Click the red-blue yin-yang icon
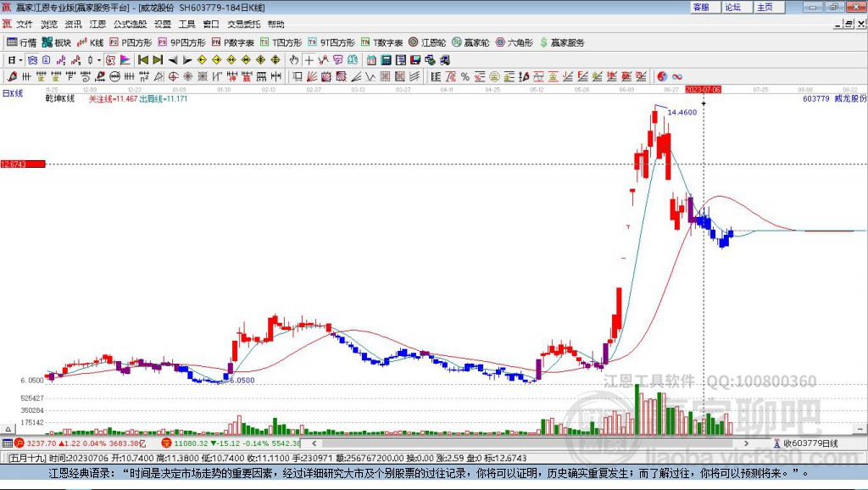The height and width of the screenshot is (490, 868). 662,76
